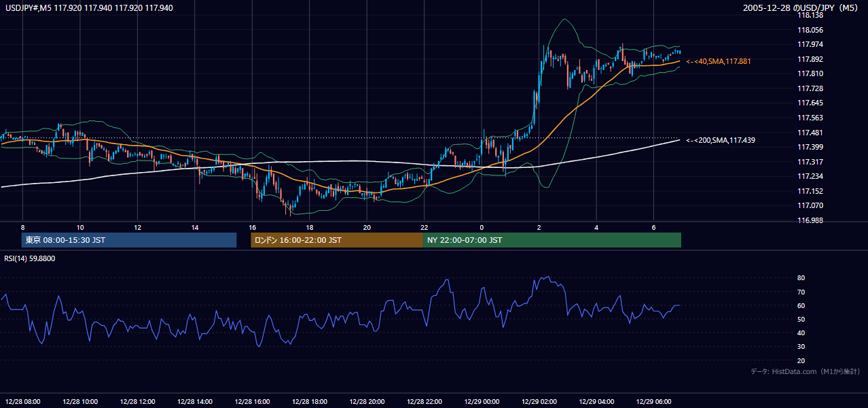Screen dimensions: 868x408
Task: Click the HistData.com data source credit
Action: [x=805, y=371]
